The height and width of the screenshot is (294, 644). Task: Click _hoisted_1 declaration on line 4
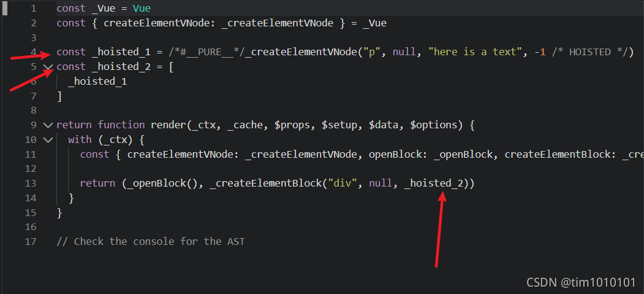121,52
